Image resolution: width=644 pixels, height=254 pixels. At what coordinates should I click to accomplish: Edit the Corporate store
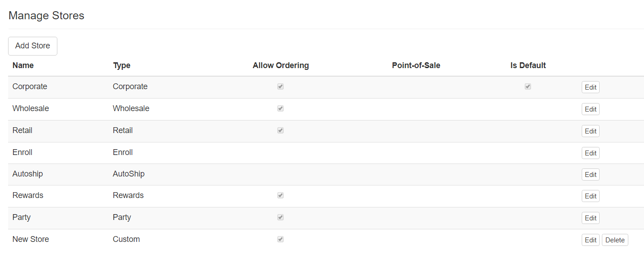coord(590,87)
